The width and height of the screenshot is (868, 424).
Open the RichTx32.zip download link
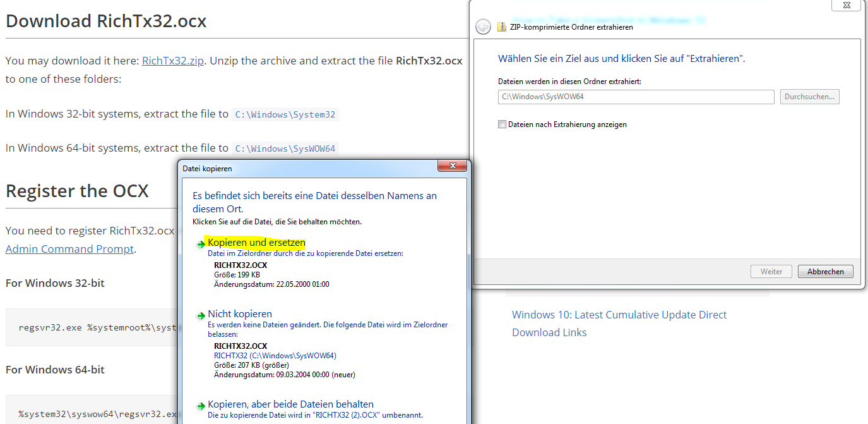click(x=173, y=61)
